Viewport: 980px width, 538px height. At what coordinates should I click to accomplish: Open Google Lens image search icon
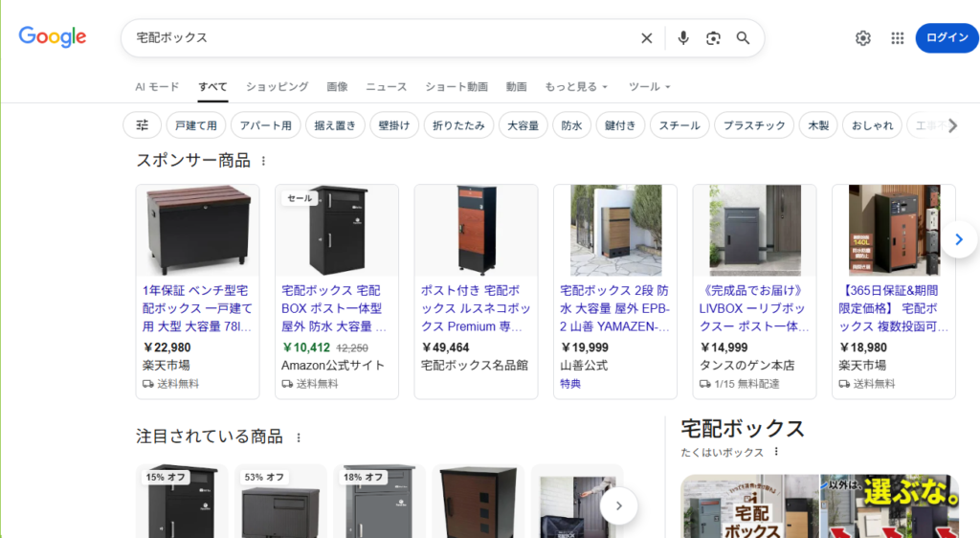point(713,38)
